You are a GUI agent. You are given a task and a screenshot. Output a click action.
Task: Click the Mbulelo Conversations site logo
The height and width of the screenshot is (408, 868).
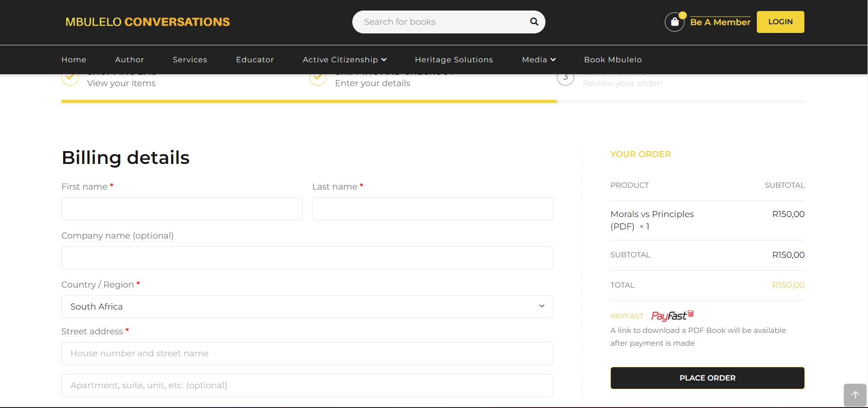(147, 22)
